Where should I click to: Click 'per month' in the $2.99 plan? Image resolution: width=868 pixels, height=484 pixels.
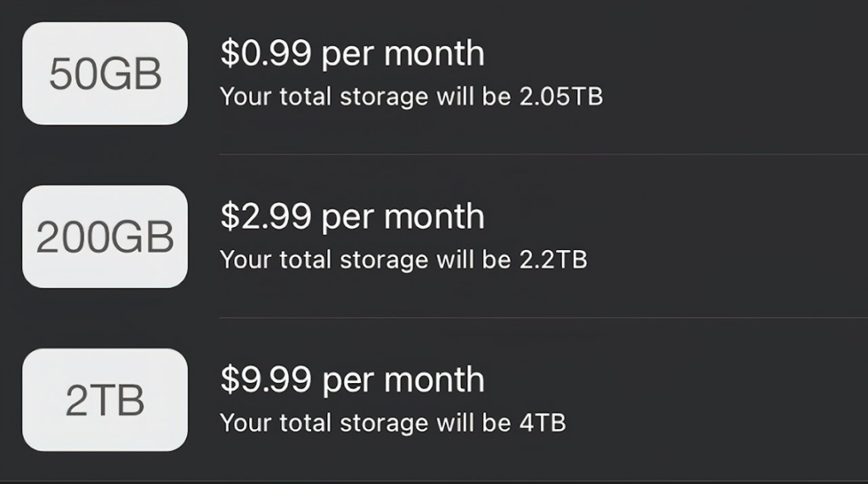pos(403,218)
